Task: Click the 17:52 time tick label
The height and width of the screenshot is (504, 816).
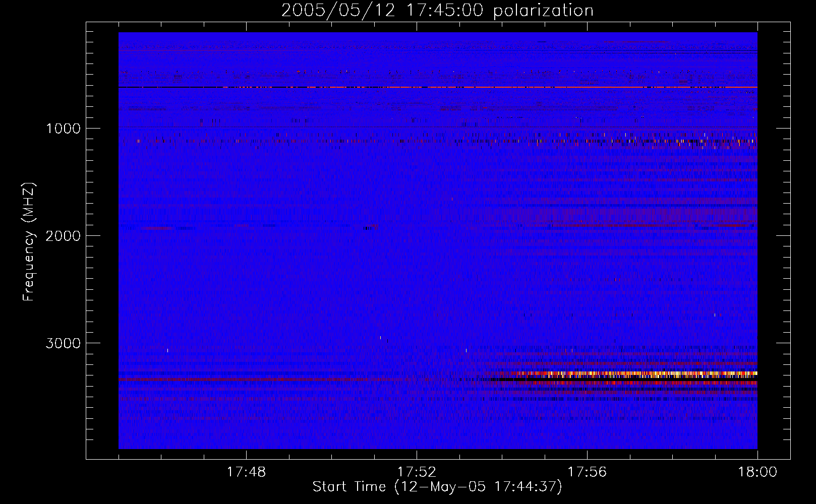Action: (x=417, y=472)
